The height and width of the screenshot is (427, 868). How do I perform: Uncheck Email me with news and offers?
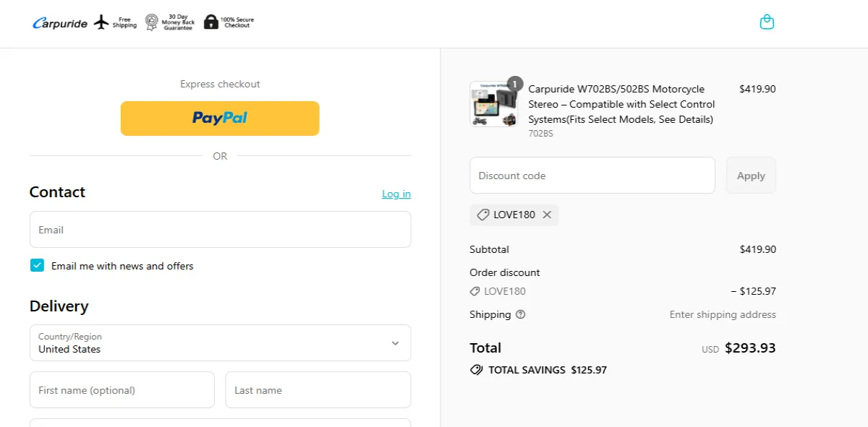[37, 265]
